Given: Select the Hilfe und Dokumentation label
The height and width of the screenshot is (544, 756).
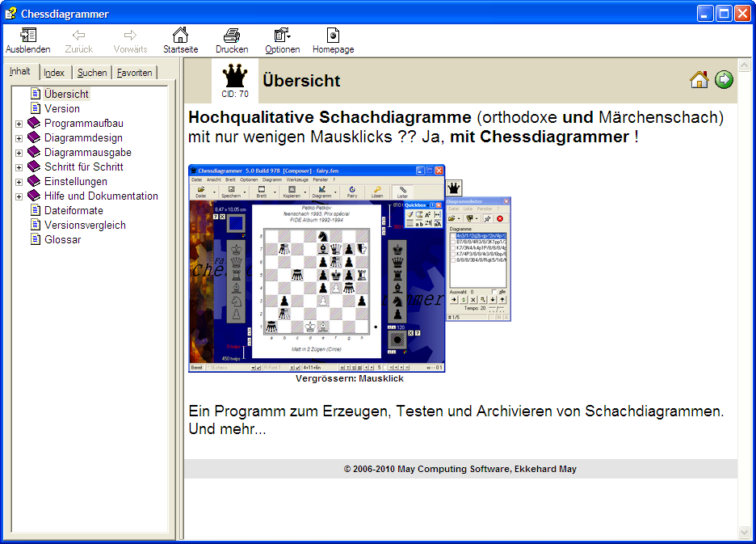Looking at the screenshot, I should pos(101,196).
